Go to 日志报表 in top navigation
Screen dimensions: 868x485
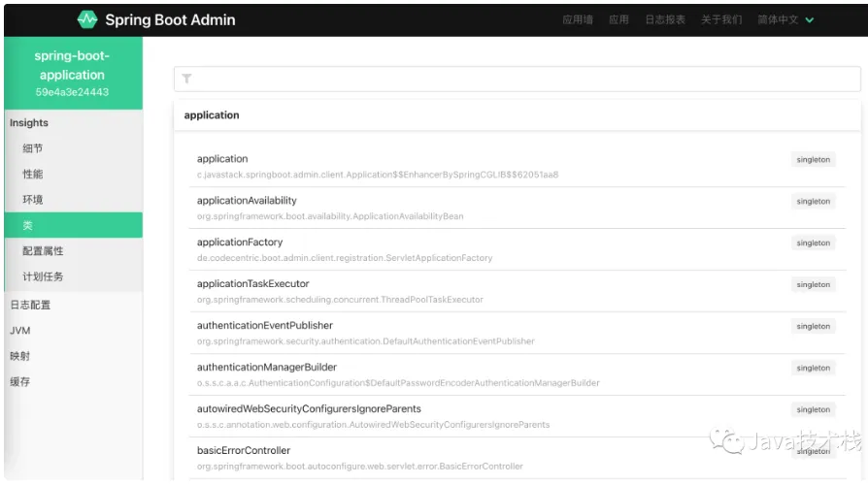click(x=665, y=19)
